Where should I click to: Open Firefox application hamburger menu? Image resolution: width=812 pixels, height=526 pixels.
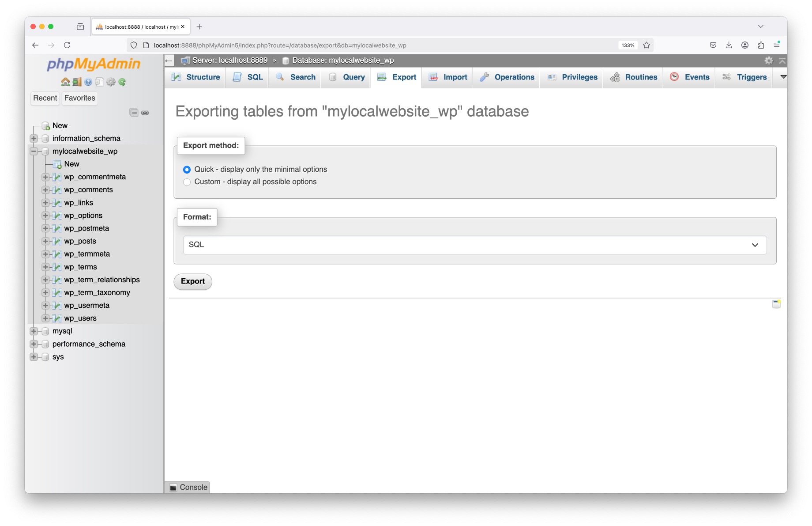pyautogui.click(x=777, y=45)
